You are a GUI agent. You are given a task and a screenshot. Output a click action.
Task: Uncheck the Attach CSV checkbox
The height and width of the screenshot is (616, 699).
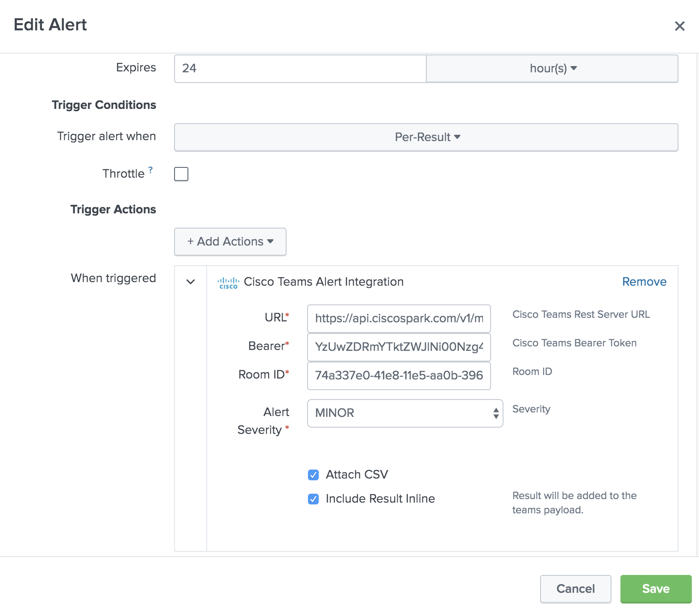point(313,475)
